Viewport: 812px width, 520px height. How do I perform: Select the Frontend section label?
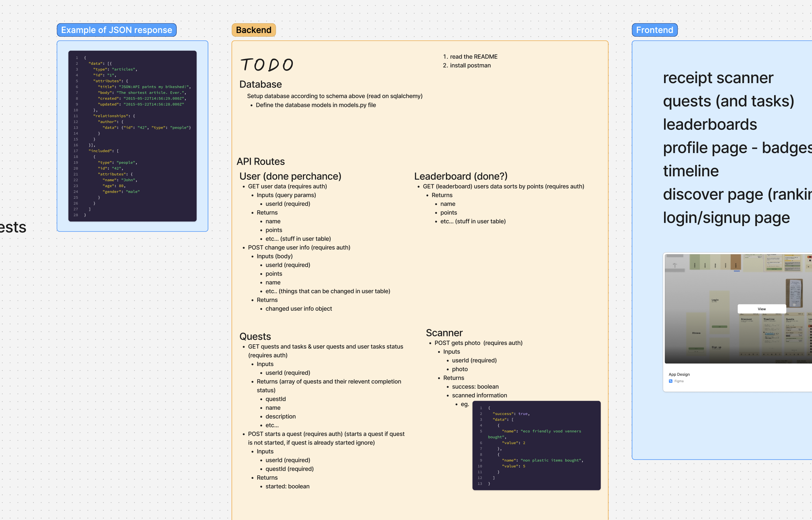click(x=654, y=30)
